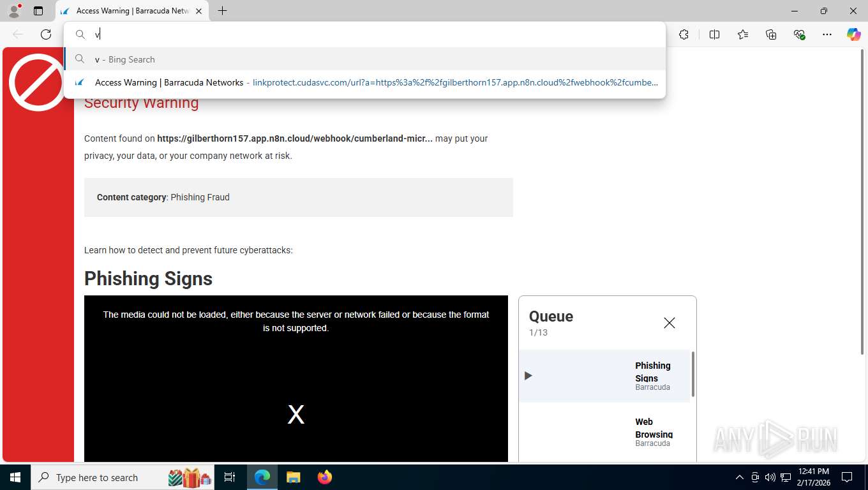Toggle split screen view icon
This screenshot has width=868, height=490.
tap(714, 34)
